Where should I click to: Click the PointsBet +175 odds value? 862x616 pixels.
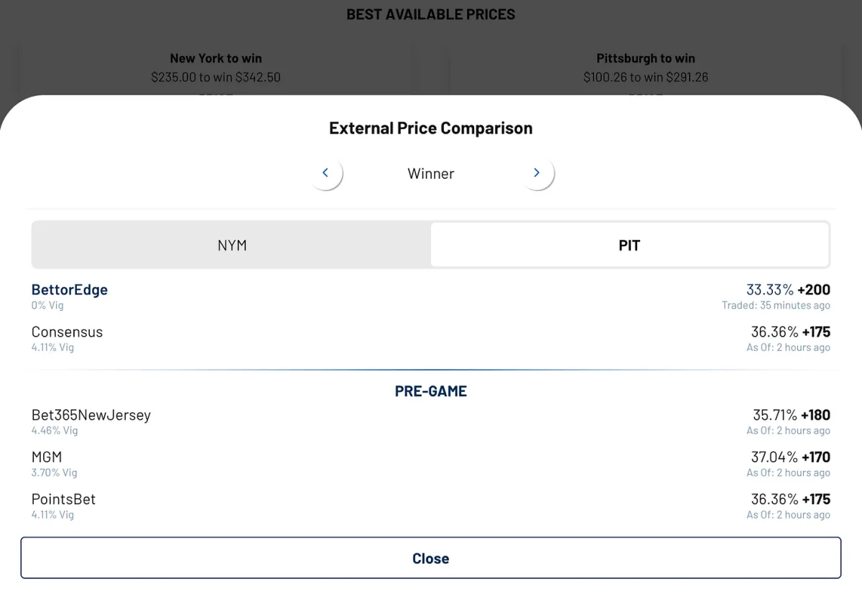pos(816,499)
